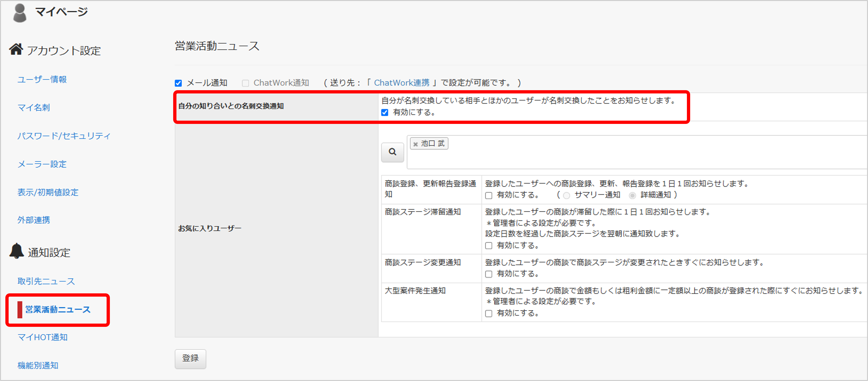868x381 pixels.
Task: Enable 商談ステージ滞留通知 checkbox
Action: click(489, 246)
